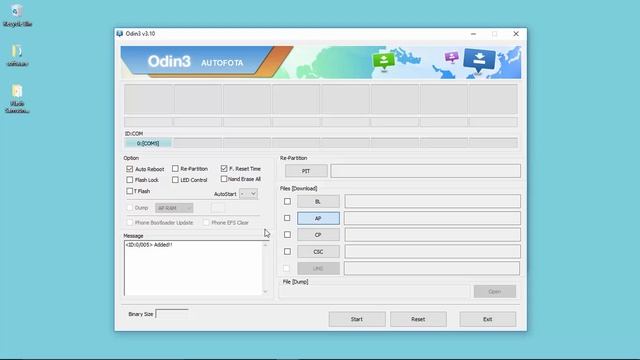The height and width of the screenshot is (360, 640).
Task: Click the AP file button
Action: tap(318, 218)
